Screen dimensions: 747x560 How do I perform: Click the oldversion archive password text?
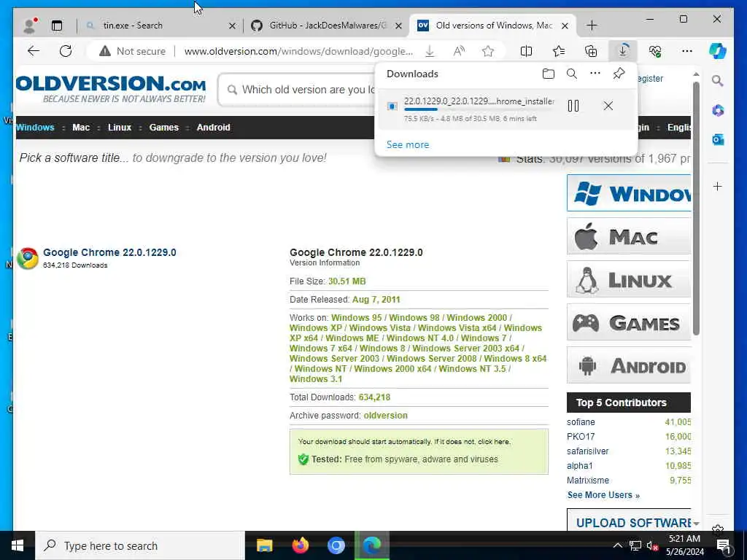point(385,416)
